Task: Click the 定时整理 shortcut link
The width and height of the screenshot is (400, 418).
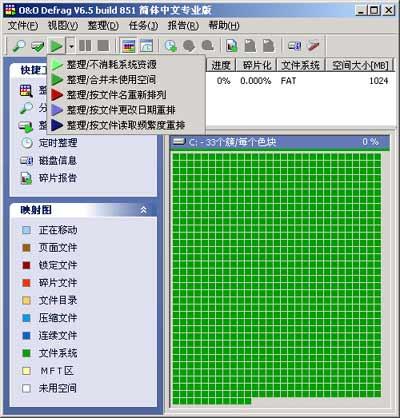Action: pos(58,143)
